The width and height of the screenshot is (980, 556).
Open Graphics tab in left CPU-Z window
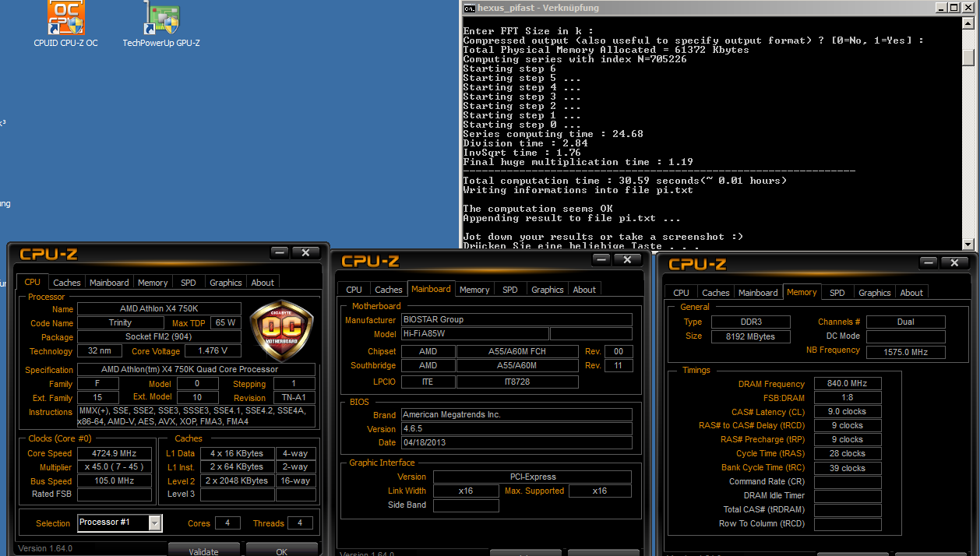coord(226,283)
